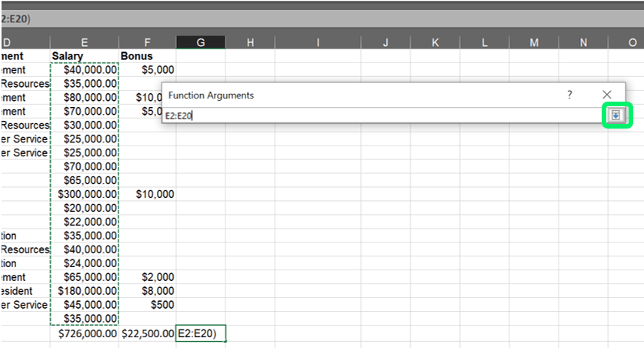Click the active cell showing E2:E20)

point(200,333)
